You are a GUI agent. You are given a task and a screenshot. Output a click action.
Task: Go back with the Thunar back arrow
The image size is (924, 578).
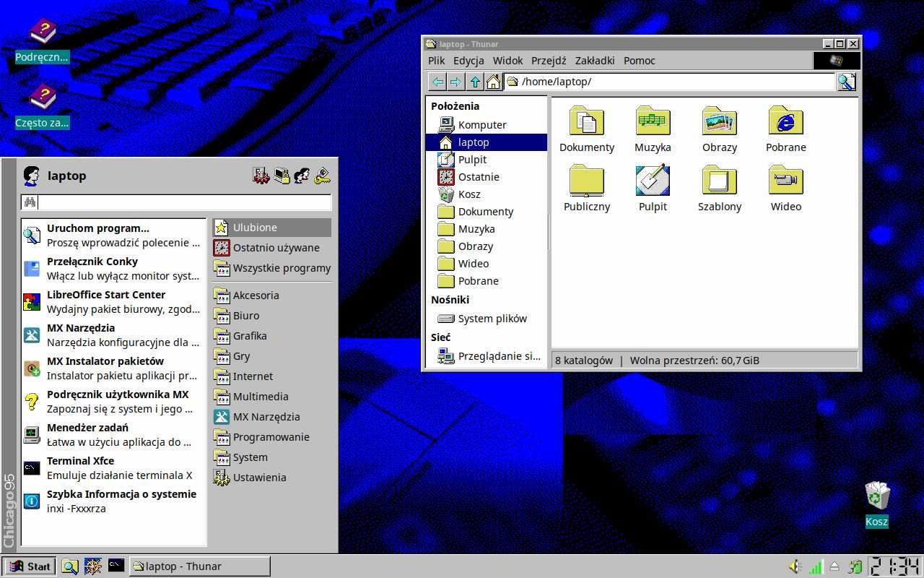point(437,82)
